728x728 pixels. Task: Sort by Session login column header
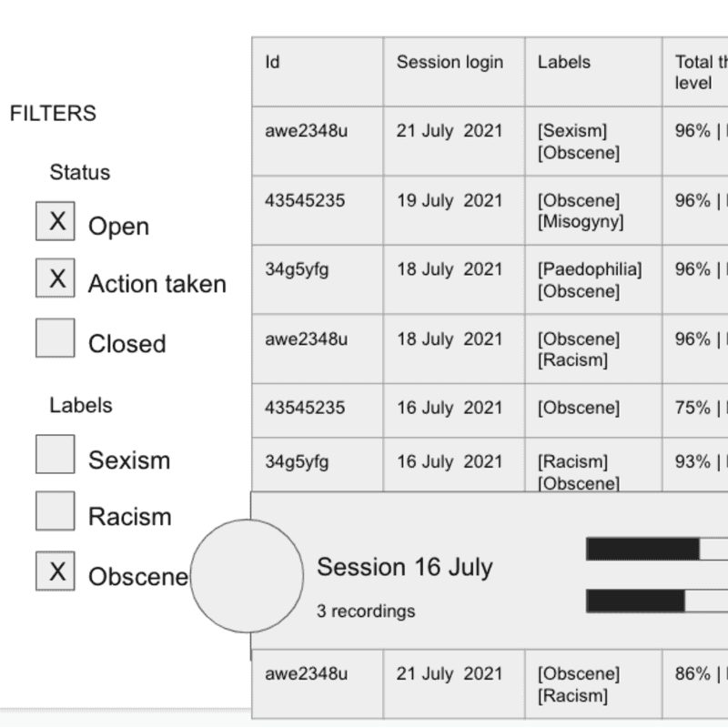pos(454,72)
